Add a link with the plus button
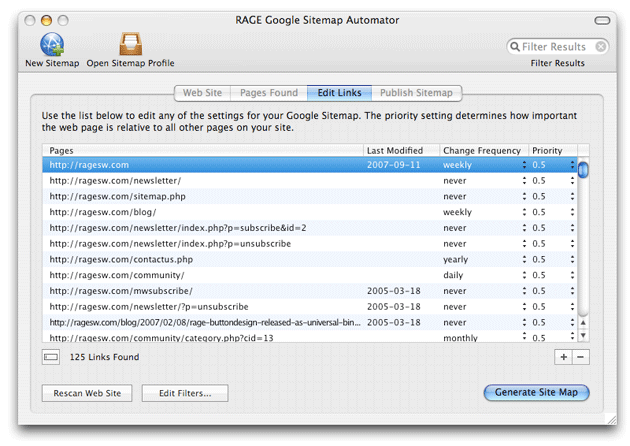 563,357
